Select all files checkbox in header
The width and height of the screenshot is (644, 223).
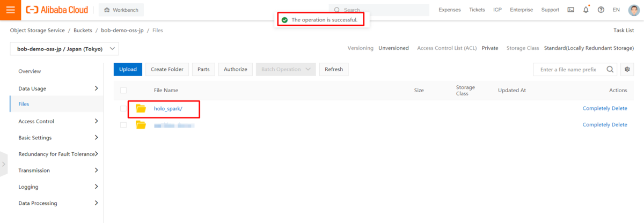pyautogui.click(x=123, y=91)
